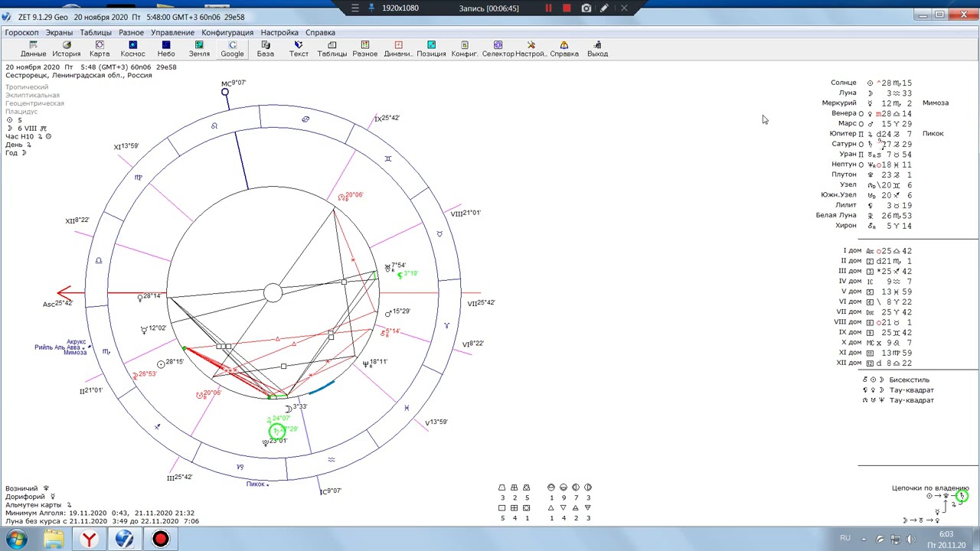Select the Плутон row in planet table
The image size is (980, 551).
(x=872, y=174)
